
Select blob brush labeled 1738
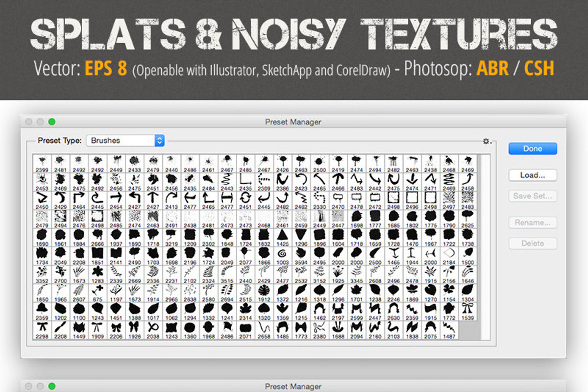[x=468, y=237]
